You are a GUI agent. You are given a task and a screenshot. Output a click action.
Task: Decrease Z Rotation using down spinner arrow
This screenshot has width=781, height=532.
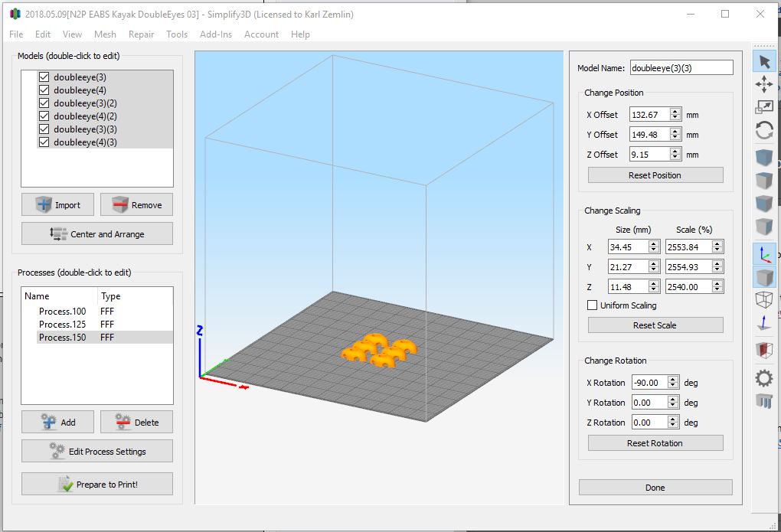point(672,426)
